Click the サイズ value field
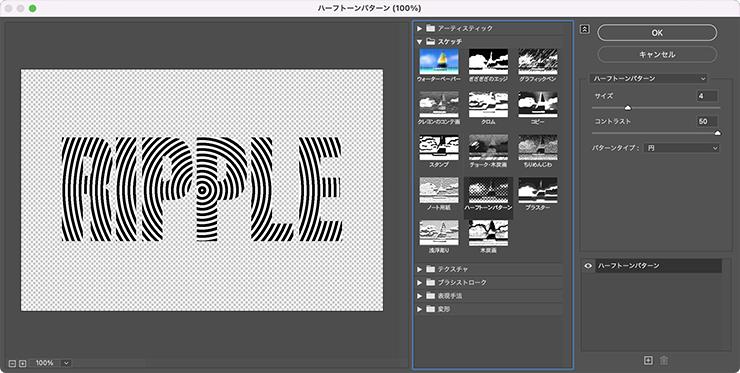Screen dimensions: 740x373 point(707,96)
